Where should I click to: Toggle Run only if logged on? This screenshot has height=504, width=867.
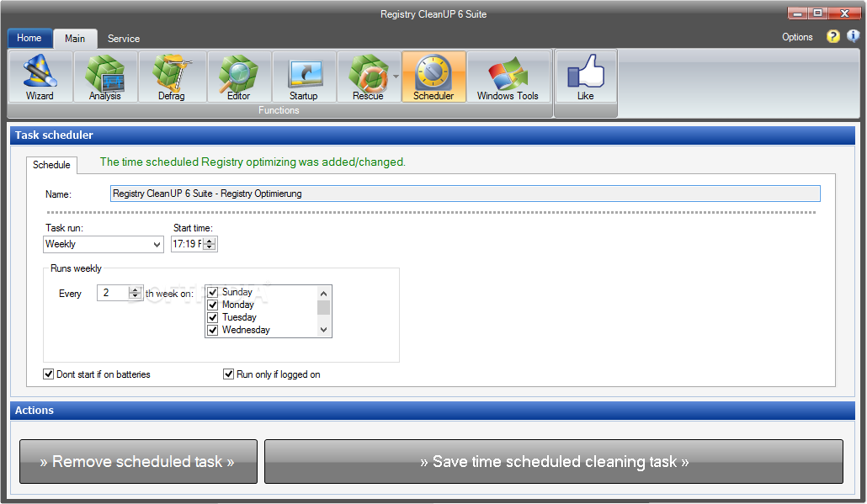[x=228, y=374]
